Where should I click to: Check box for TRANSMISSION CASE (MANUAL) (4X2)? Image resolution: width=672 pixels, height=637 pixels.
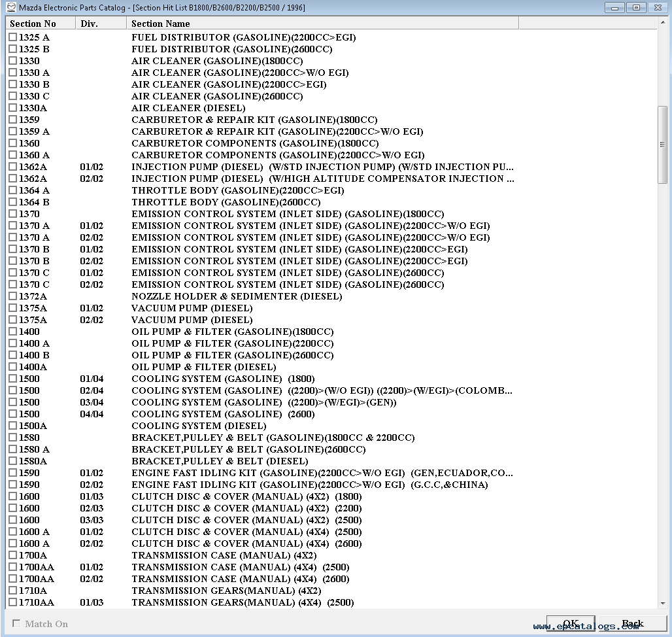click(12, 555)
